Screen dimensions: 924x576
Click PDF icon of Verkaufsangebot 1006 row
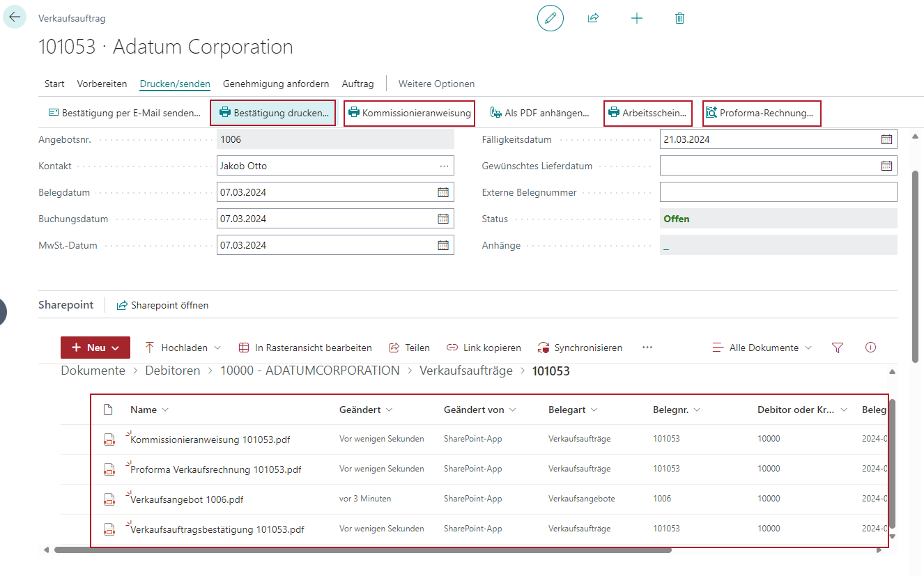(x=109, y=499)
